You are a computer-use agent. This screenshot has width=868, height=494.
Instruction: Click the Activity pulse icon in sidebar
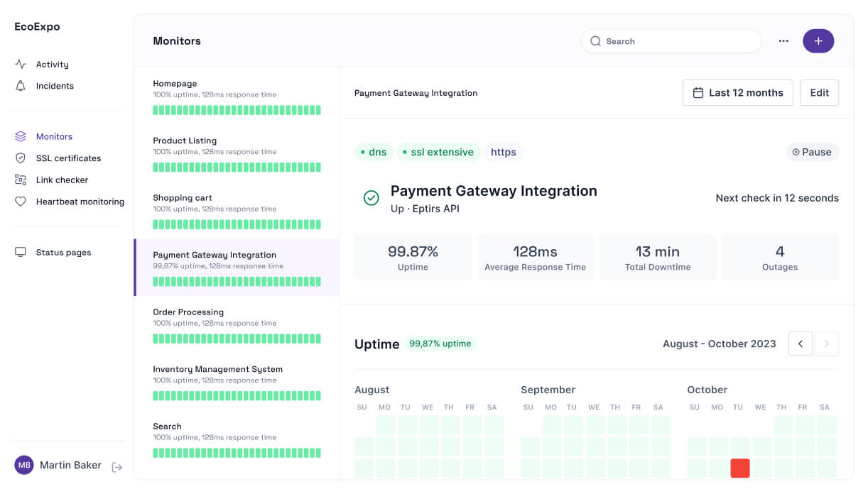[x=21, y=64]
